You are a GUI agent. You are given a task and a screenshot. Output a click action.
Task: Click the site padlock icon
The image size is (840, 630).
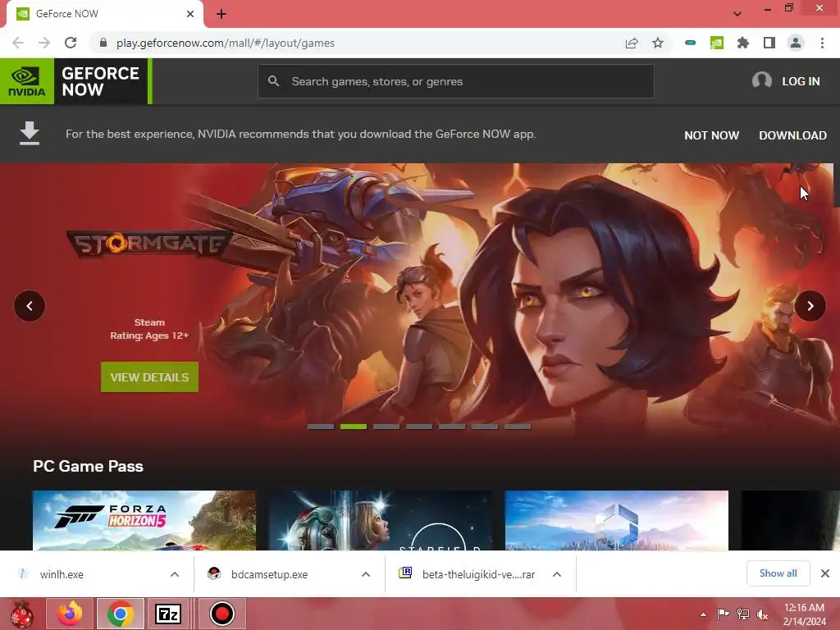pyautogui.click(x=103, y=43)
